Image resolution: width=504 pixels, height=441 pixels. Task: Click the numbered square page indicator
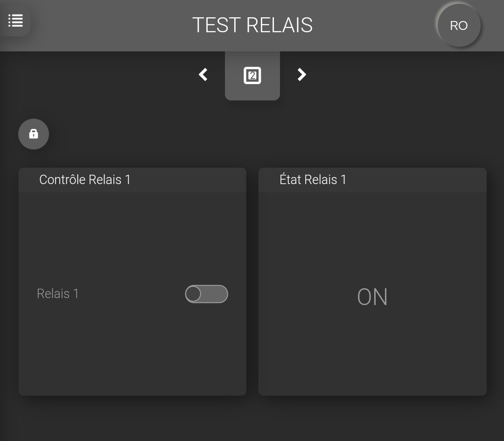coord(252,75)
